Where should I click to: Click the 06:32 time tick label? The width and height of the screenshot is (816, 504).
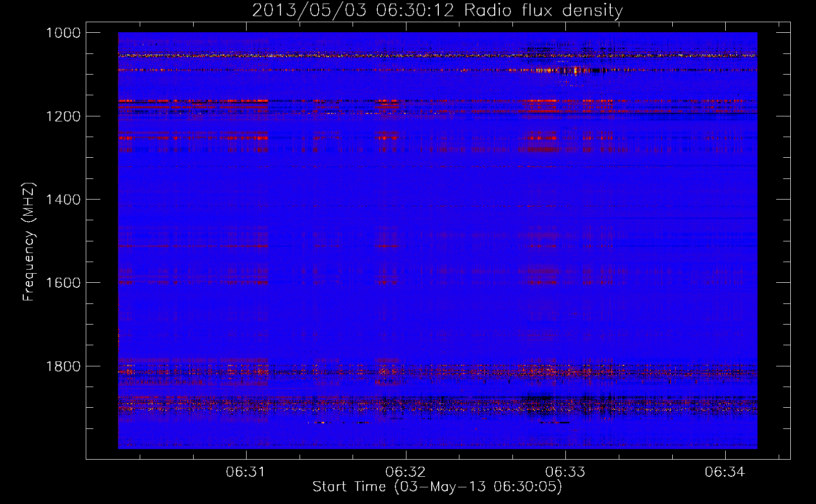point(405,472)
